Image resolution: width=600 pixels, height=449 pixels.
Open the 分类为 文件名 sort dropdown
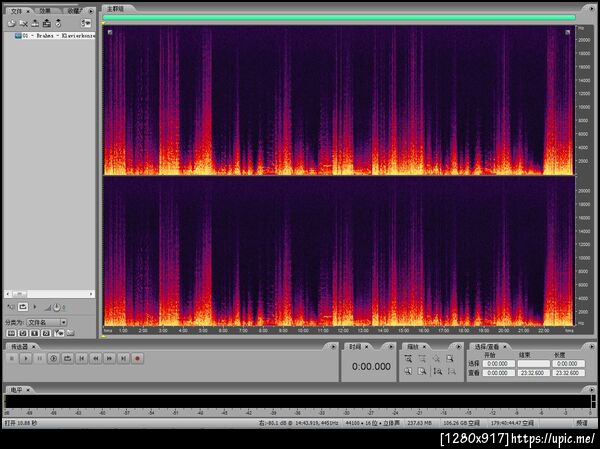coord(47,322)
